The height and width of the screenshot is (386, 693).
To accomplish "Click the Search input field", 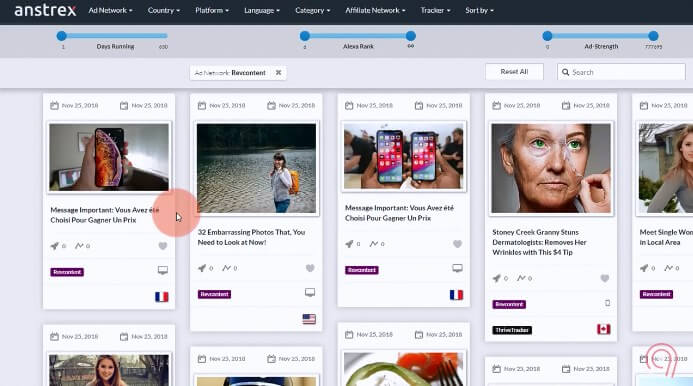I will pyautogui.click(x=621, y=72).
